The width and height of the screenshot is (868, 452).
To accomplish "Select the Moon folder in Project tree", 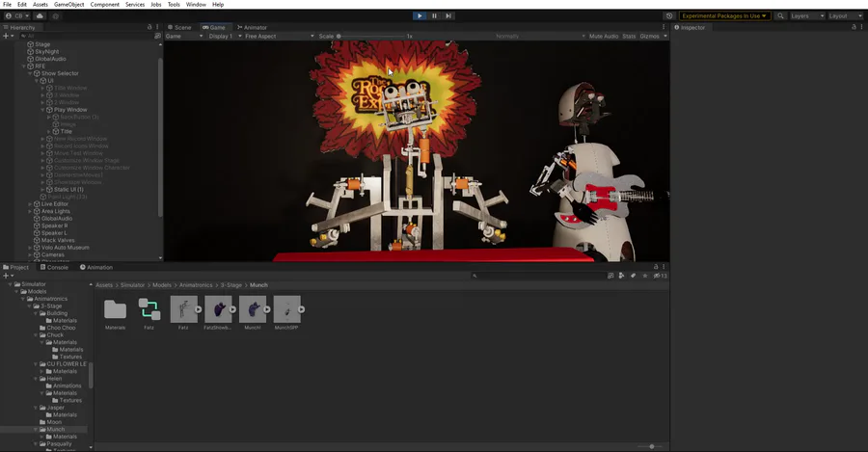I will (54, 422).
